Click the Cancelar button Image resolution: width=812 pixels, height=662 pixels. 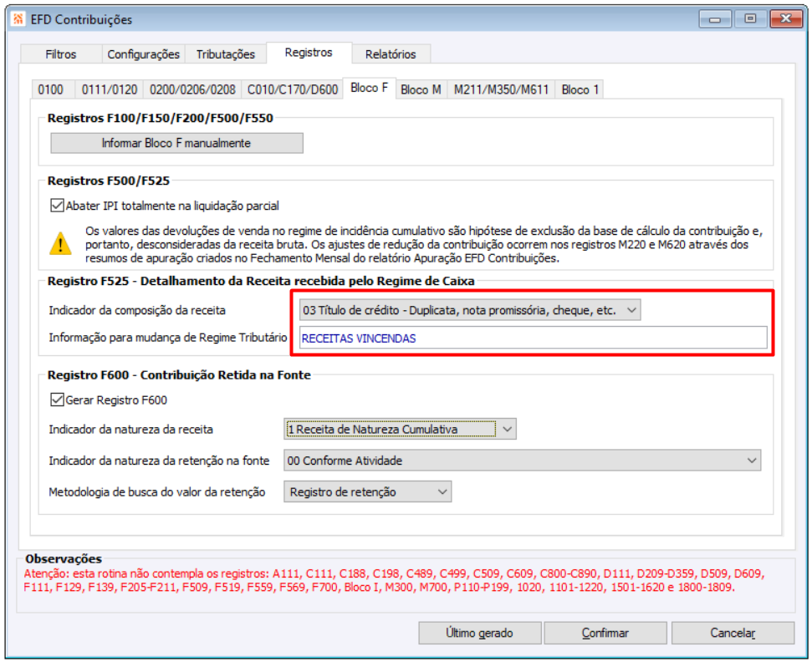tap(733, 633)
